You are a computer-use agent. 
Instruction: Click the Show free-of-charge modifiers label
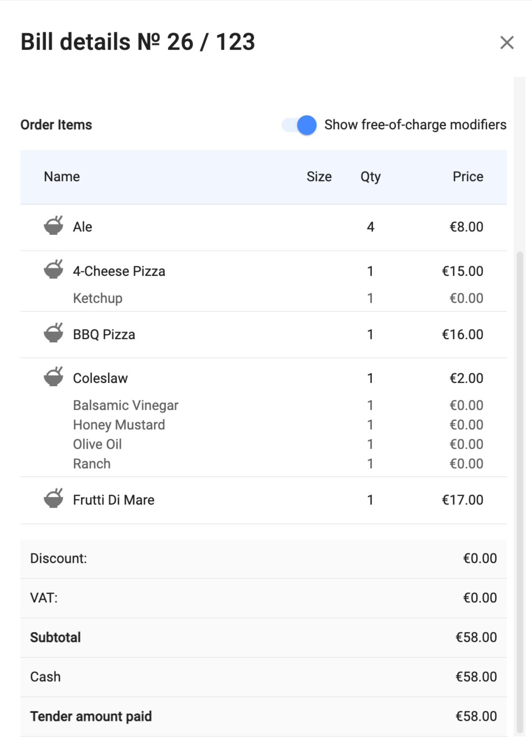pyautogui.click(x=415, y=125)
